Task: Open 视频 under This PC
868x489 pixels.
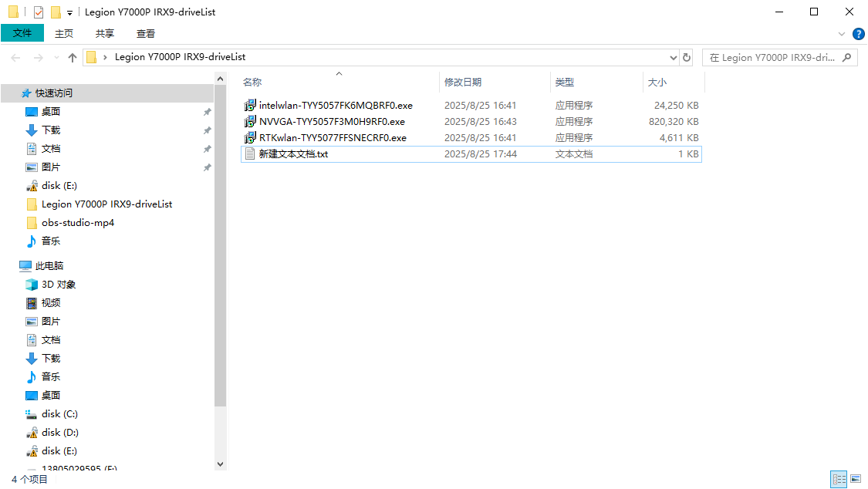Action: click(x=50, y=303)
